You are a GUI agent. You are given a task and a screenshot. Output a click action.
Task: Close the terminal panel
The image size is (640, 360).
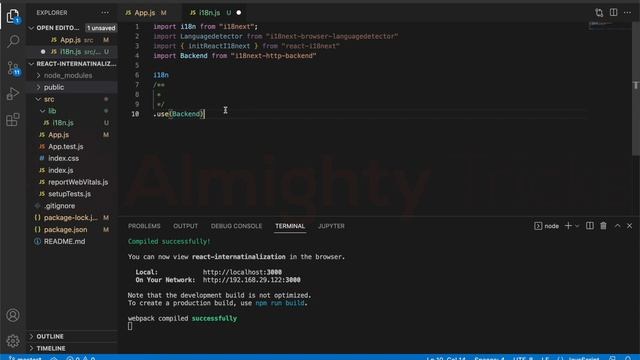(x=629, y=226)
